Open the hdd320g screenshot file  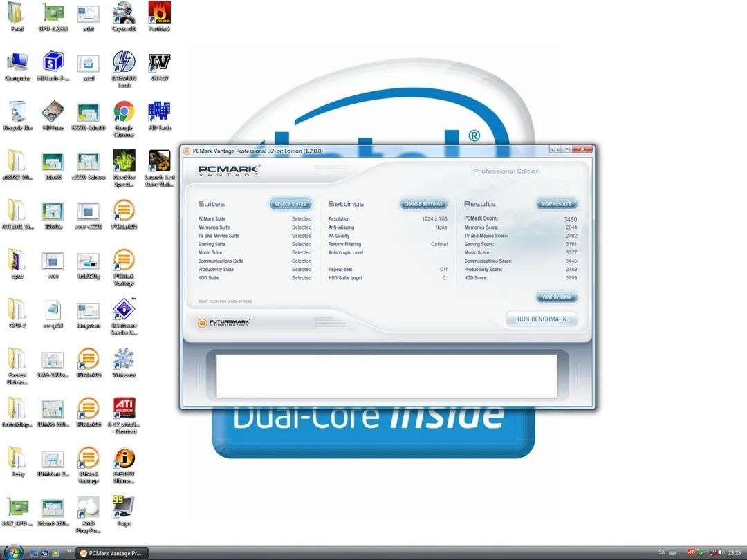[x=89, y=264]
